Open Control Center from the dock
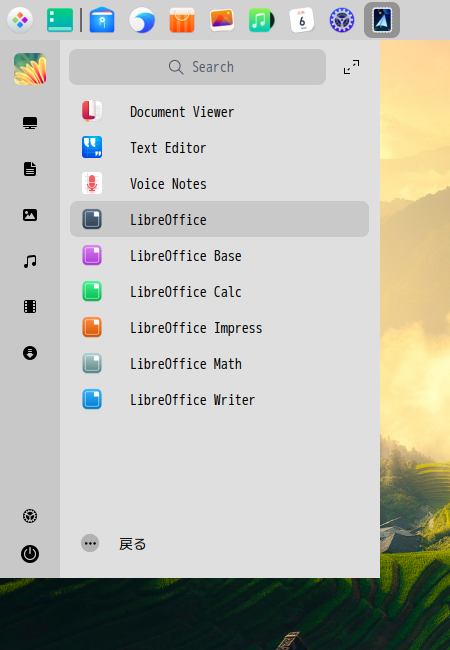Viewport: 450px width, 650px height. (342, 20)
